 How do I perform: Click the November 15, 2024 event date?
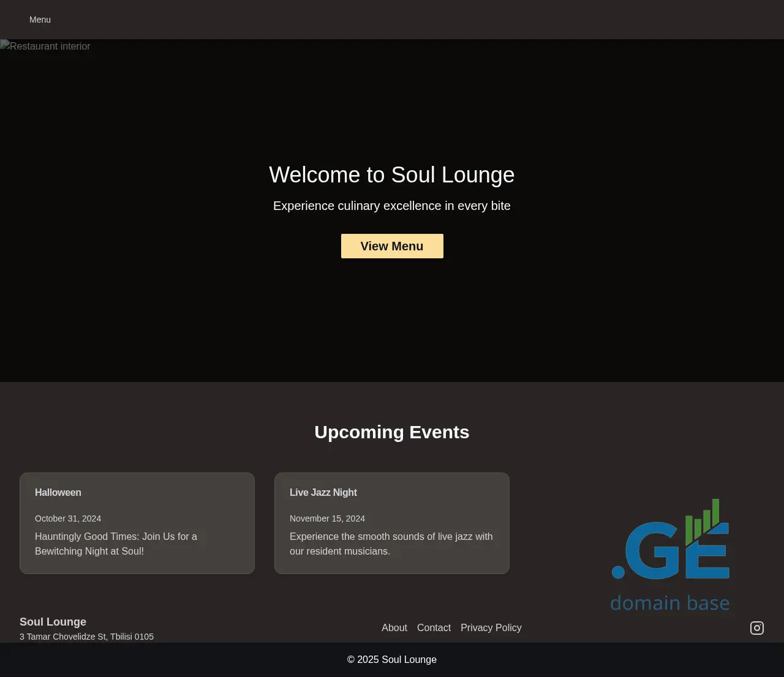click(x=327, y=518)
